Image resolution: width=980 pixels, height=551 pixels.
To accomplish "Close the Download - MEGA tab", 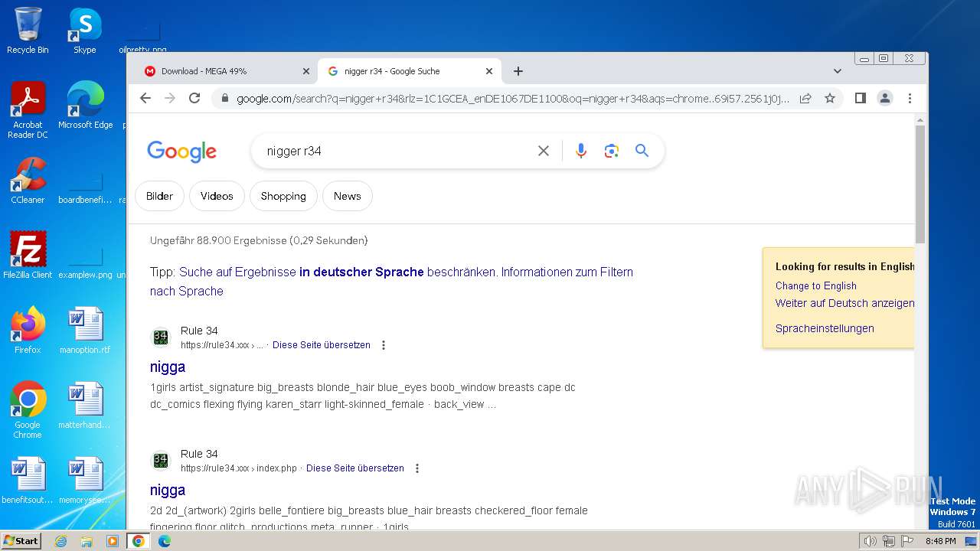I will [306, 71].
